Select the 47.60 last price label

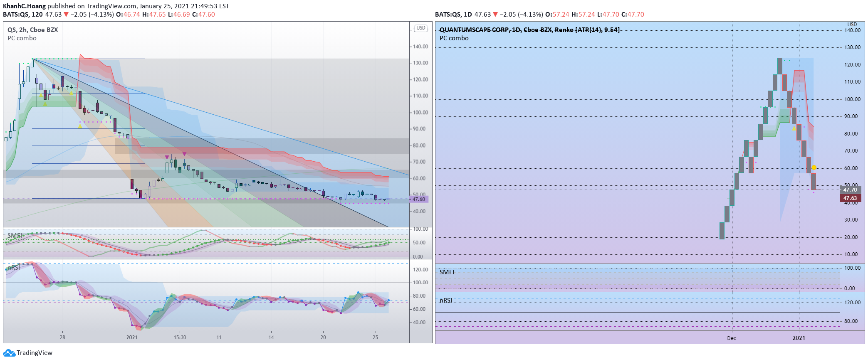(419, 199)
